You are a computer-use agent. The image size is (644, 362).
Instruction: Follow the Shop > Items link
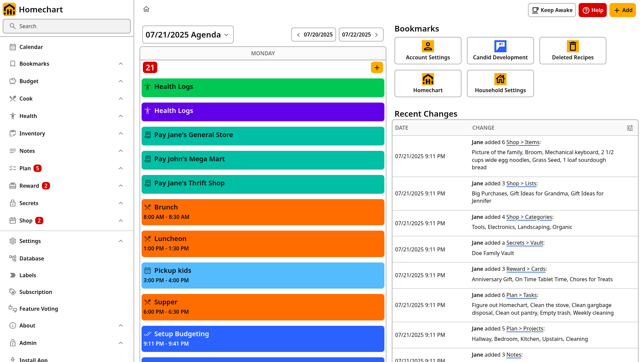click(523, 142)
